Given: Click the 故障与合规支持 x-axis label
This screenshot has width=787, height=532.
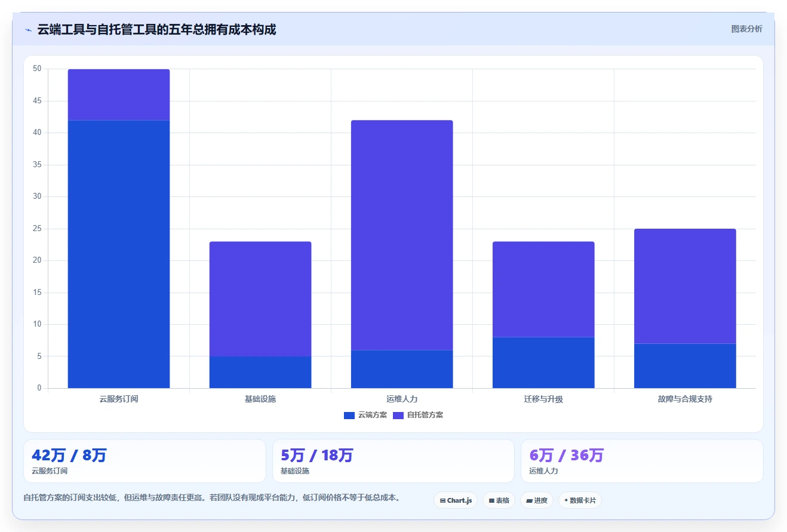Looking at the screenshot, I should tap(685, 399).
